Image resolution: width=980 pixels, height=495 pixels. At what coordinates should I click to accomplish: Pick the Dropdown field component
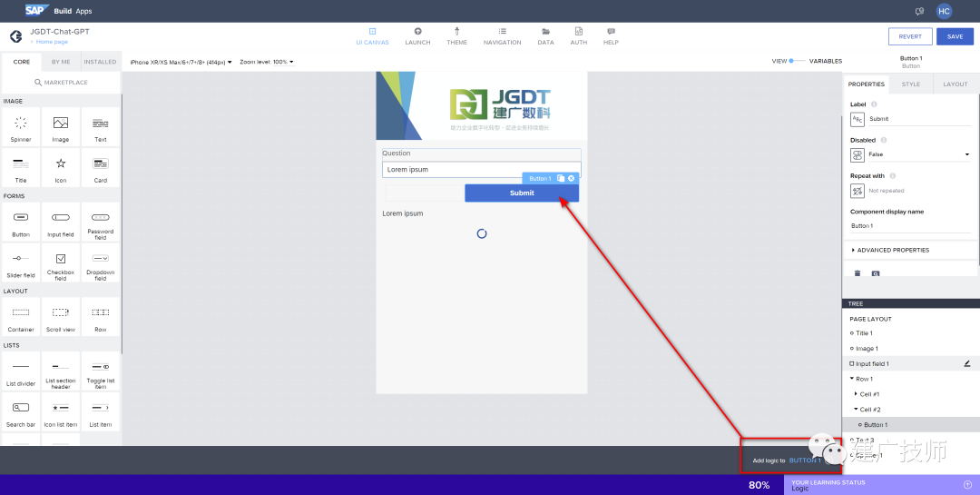pyautogui.click(x=101, y=262)
